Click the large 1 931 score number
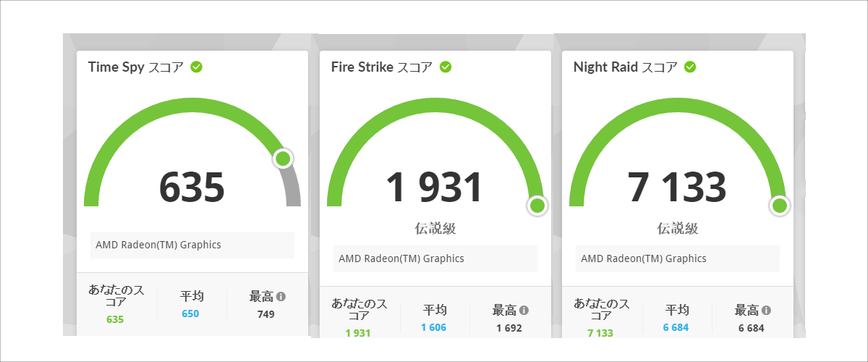 pyautogui.click(x=434, y=188)
